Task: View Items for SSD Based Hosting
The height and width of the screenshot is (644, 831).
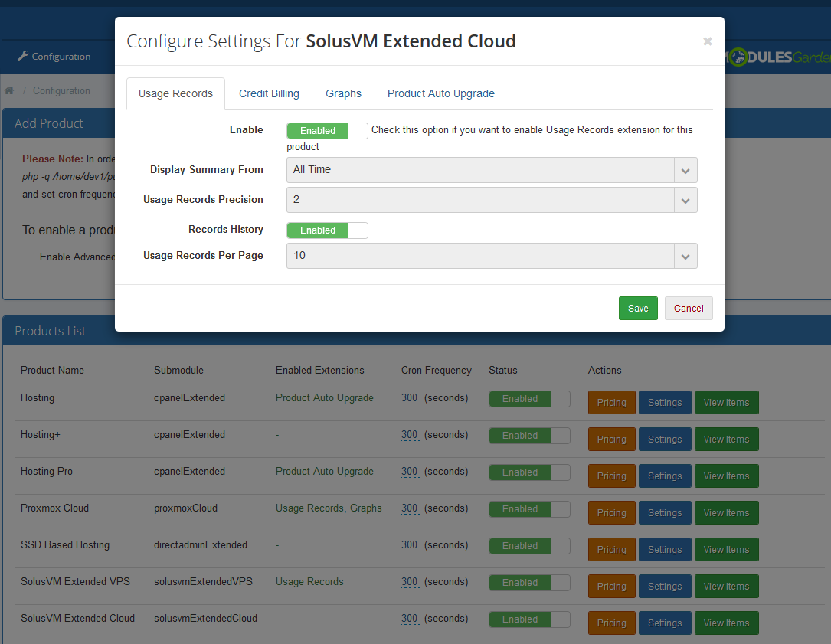Action: pyautogui.click(x=727, y=550)
